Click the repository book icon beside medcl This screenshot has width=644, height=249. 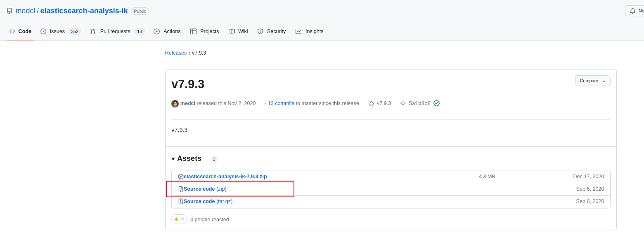[9, 11]
